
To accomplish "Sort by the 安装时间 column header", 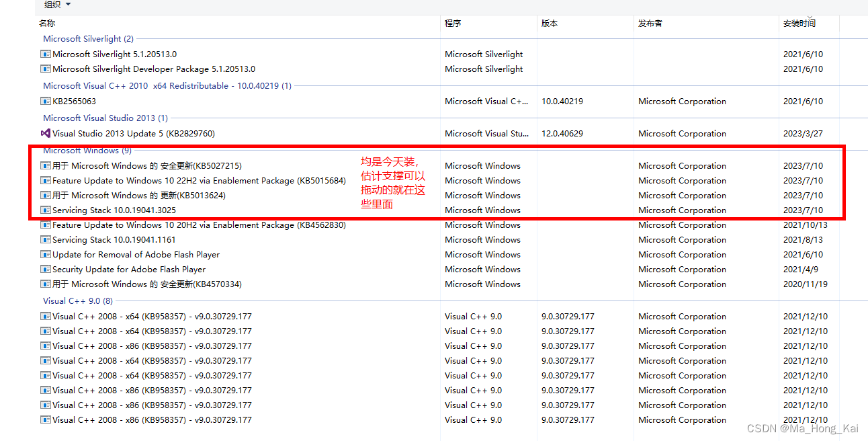I will click(799, 24).
